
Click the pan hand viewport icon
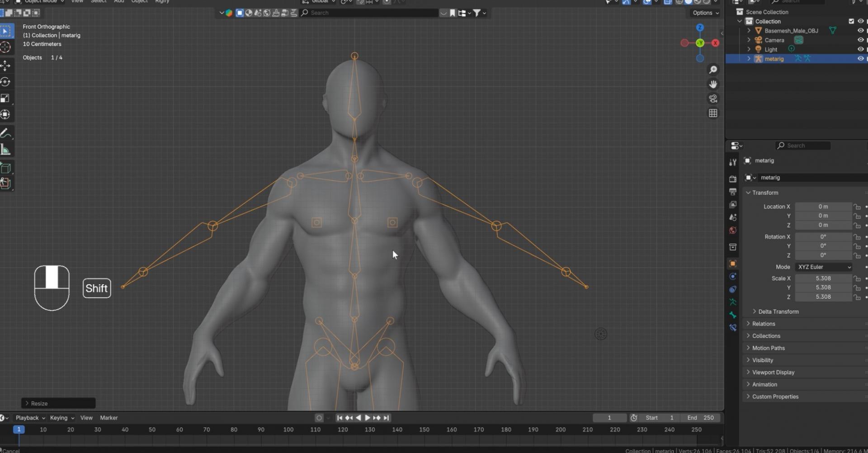click(713, 84)
